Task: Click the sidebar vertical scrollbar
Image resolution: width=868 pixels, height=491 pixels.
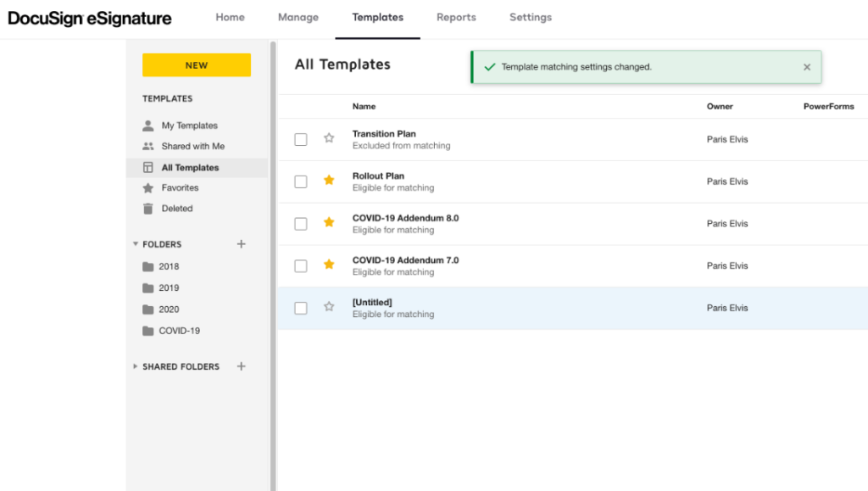Action: pos(273,265)
